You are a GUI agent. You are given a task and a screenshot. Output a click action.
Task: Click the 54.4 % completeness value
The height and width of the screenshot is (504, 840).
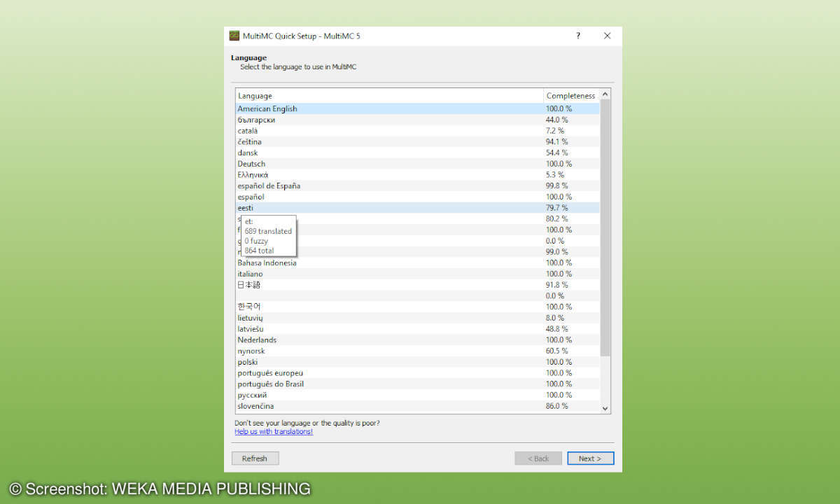point(557,153)
